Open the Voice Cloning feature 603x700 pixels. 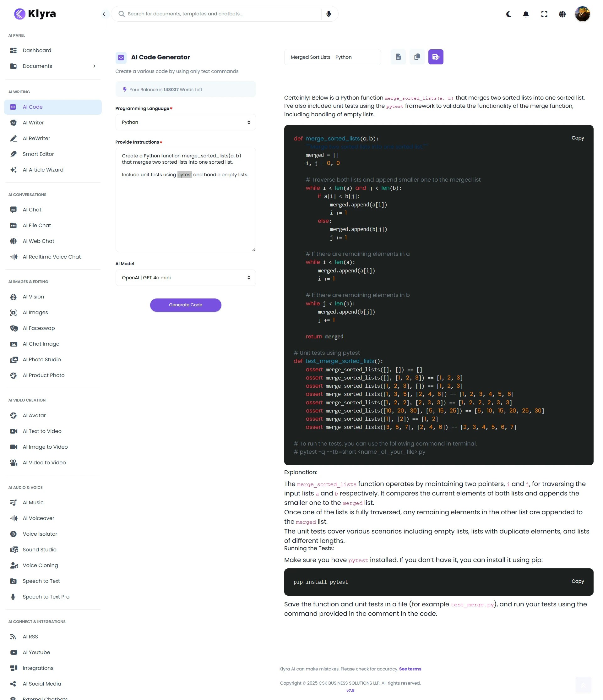coord(40,565)
